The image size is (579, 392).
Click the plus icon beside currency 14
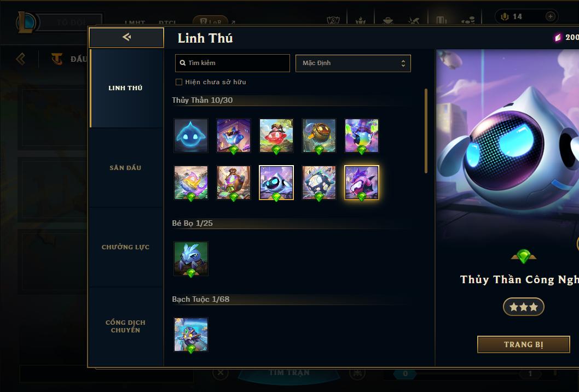tap(550, 16)
